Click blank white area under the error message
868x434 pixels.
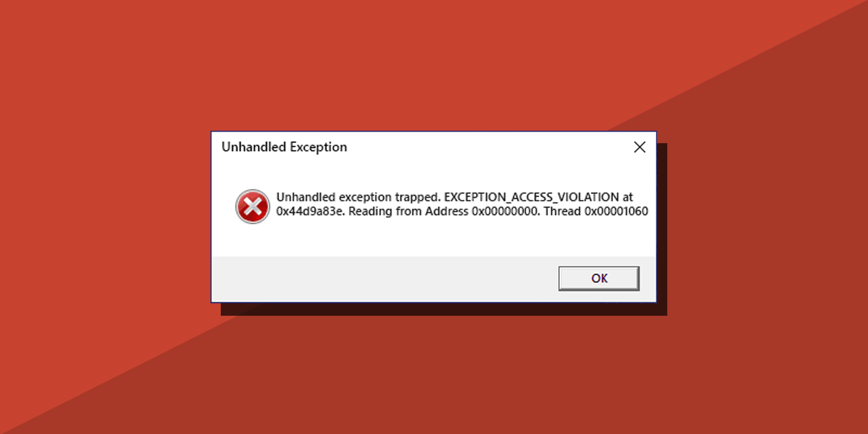tap(434, 238)
